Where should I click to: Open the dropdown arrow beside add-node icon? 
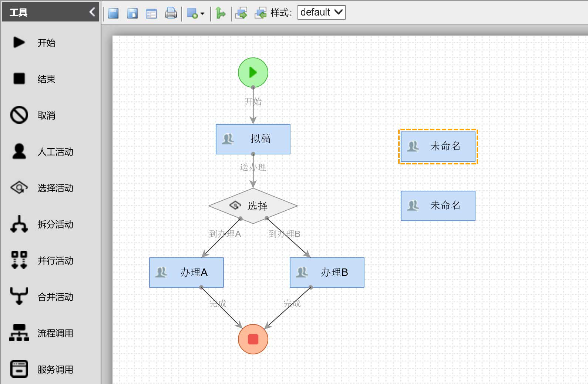[202, 14]
